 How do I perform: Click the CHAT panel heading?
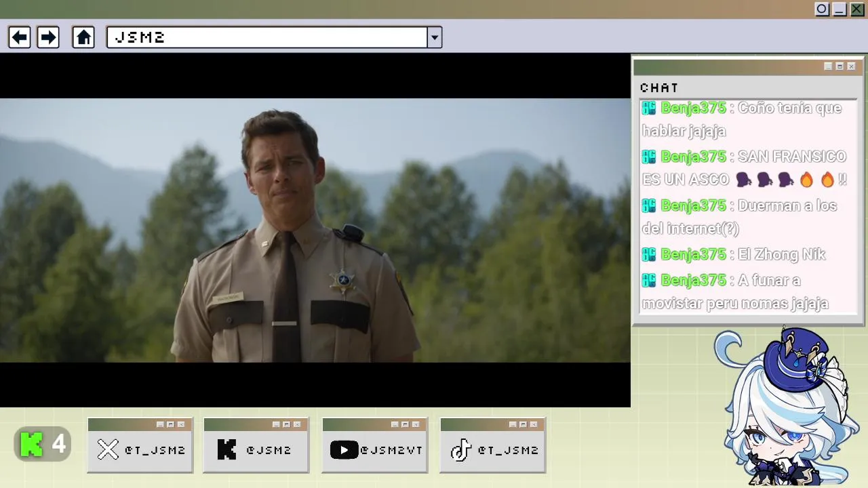(x=659, y=88)
